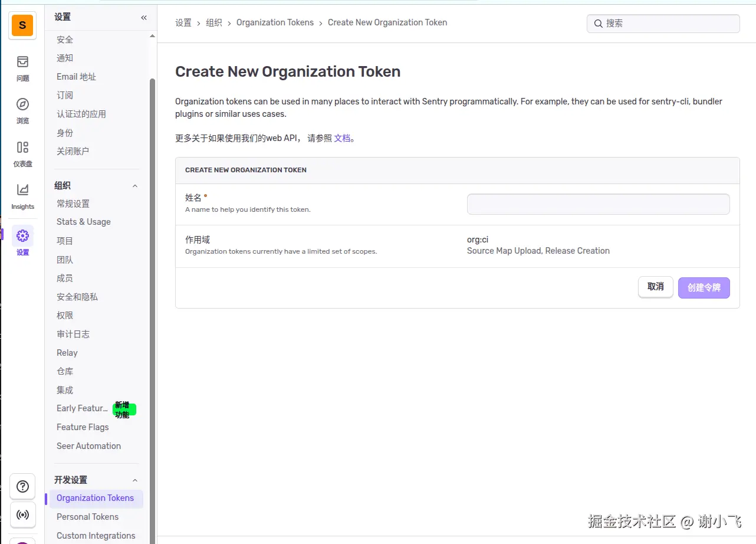Click the orange S organization avatar
Screen dimensions: 756x544
[x=22, y=25]
